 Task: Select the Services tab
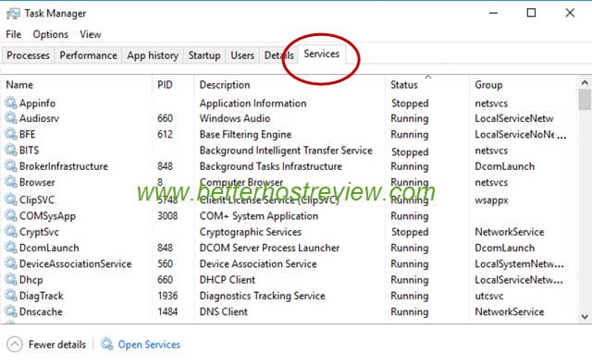click(322, 54)
